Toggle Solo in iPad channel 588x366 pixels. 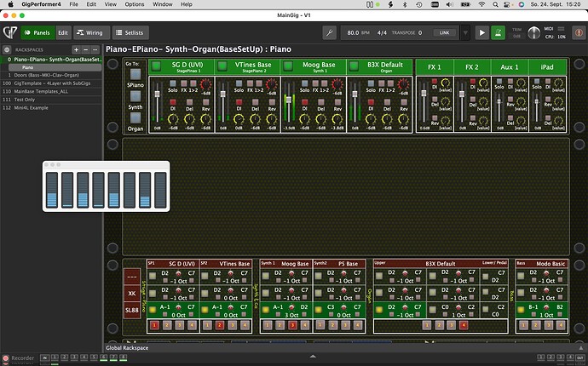pos(537,81)
